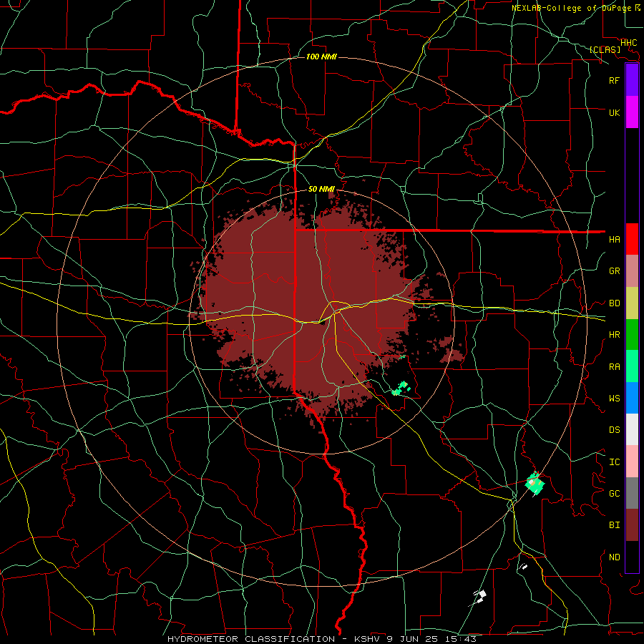The height and width of the screenshot is (644, 644).
Task: Click the GR pink legend color swatch
Action: pos(632,270)
